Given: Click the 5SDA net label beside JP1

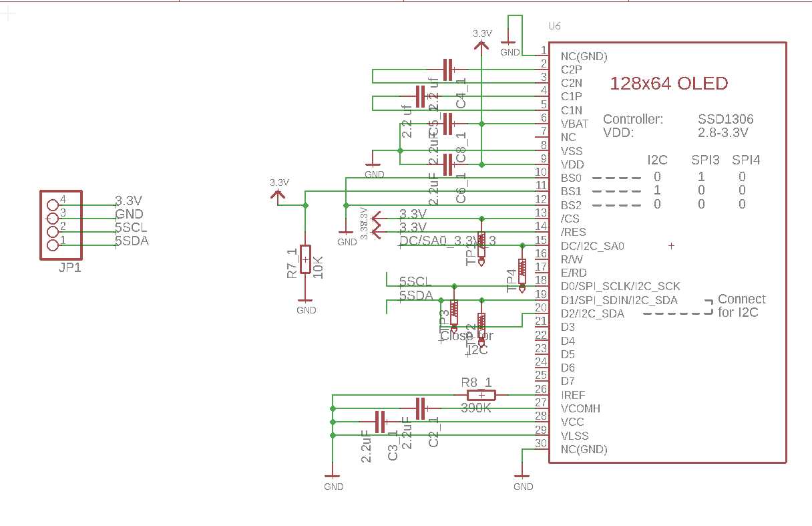Looking at the screenshot, I should pyautogui.click(x=132, y=241).
